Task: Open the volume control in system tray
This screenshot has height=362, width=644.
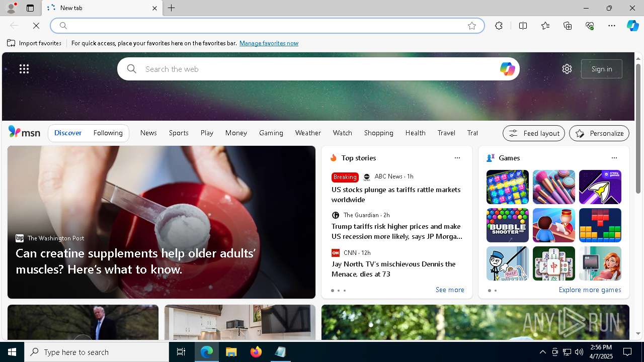Action: click(x=579, y=352)
